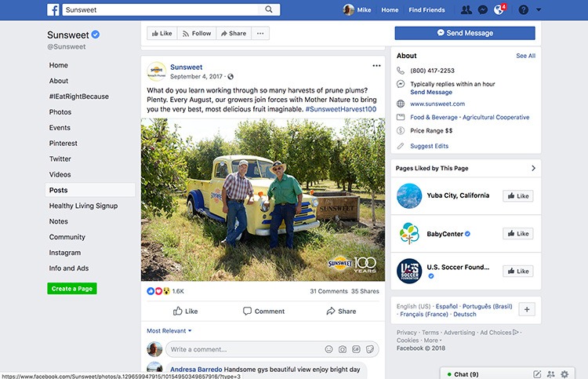The image size is (588, 379).
Task: Open new message compose icon in the chat bar
Action: click(x=537, y=374)
